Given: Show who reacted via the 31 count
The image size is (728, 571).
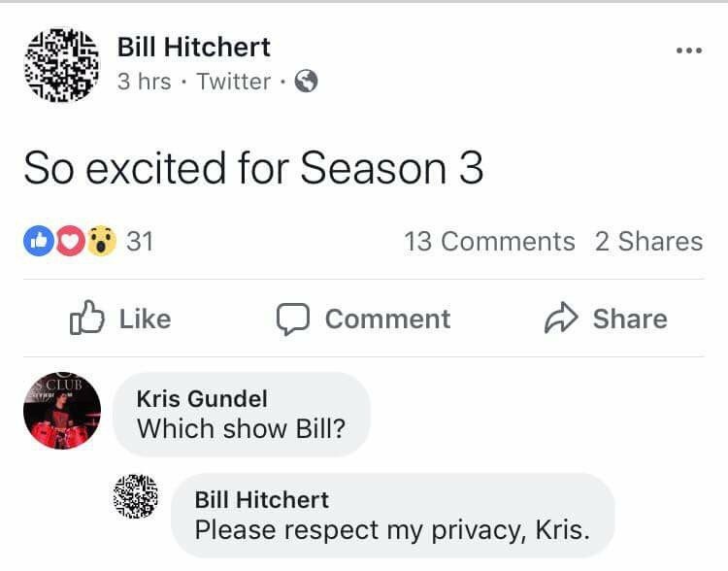Looking at the screenshot, I should (x=140, y=241).
